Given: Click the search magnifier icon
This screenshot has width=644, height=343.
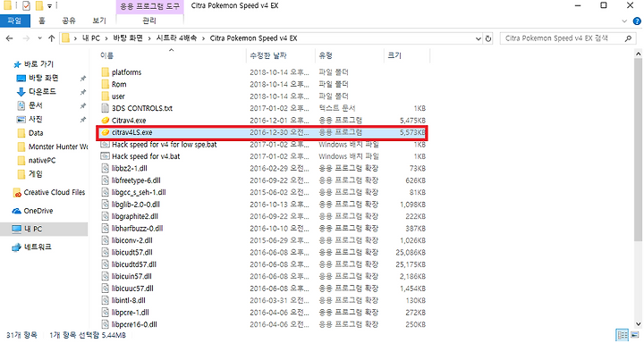Looking at the screenshot, I should (628, 38).
